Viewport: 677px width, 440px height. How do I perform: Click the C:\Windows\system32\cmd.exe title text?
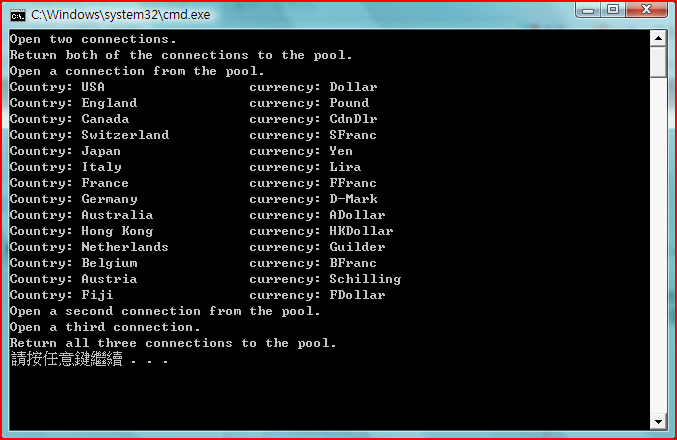pyautogui.click(x=120, y=15)
